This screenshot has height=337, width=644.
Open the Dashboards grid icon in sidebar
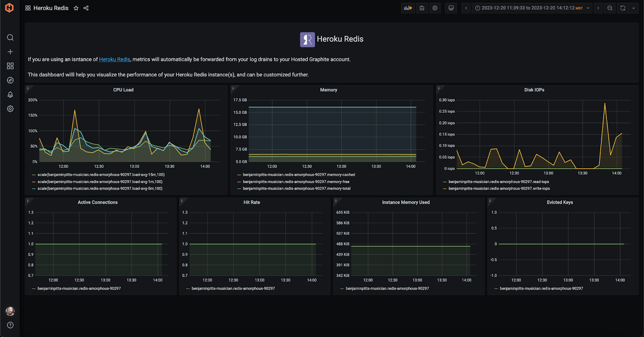[10, 66]
